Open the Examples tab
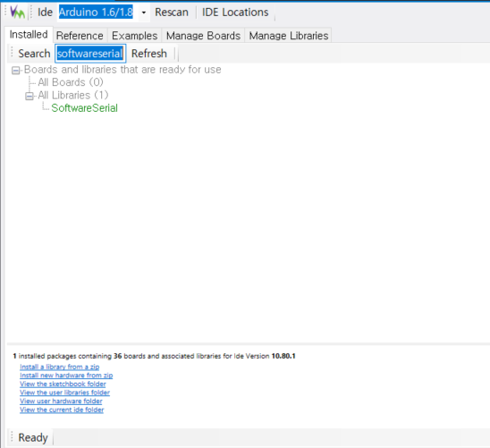The height and width of the screenshot is (448, 490). click(x=134, y=35)
